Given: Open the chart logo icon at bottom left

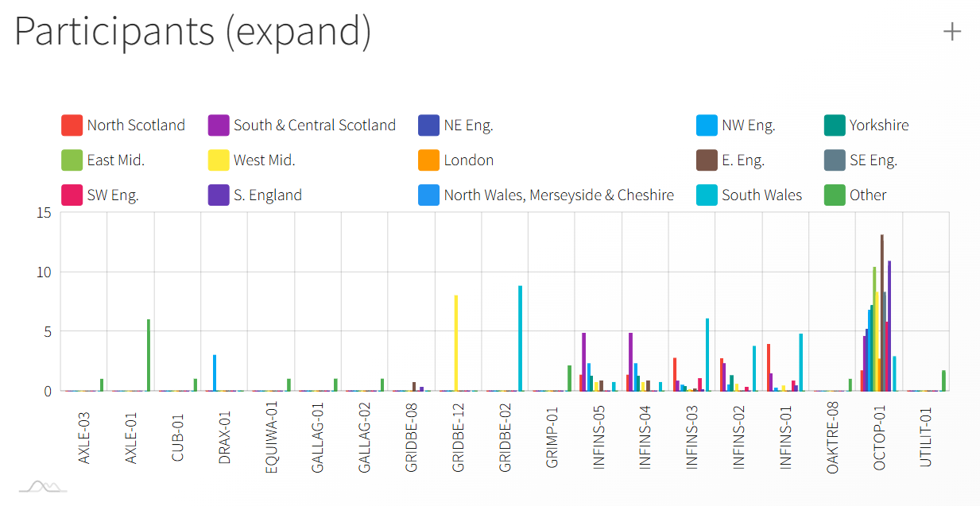Looking at the screenshot, I should coord(42,486).
